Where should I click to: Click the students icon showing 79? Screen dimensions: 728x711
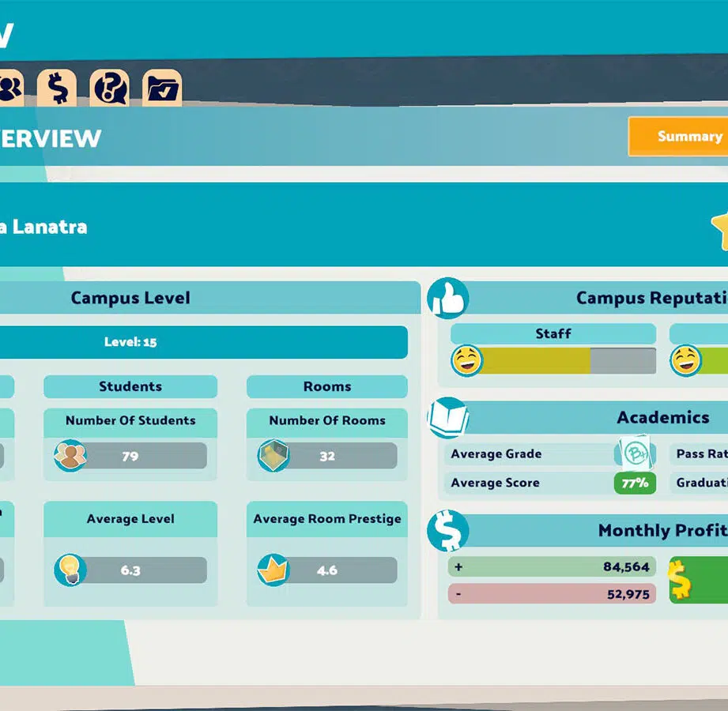click(70, 456)
